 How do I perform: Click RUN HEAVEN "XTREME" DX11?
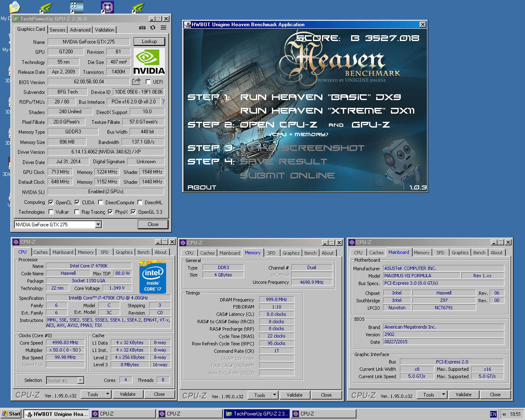point(327,111)
